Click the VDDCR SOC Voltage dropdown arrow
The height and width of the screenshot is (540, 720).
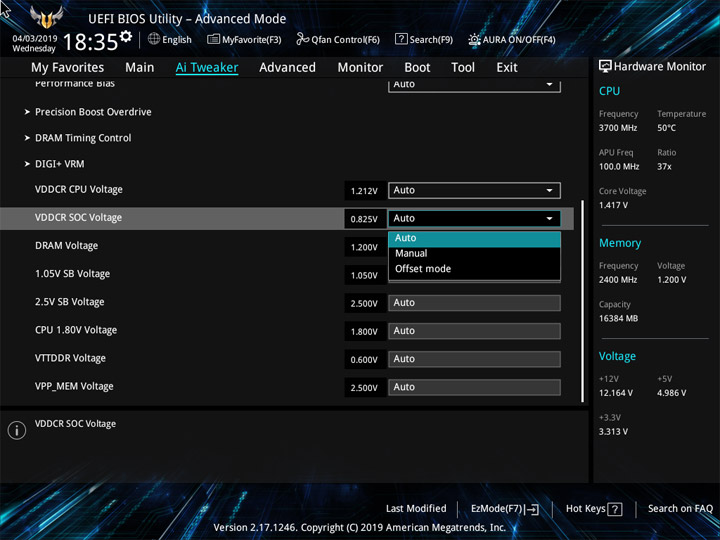(549, 219)
